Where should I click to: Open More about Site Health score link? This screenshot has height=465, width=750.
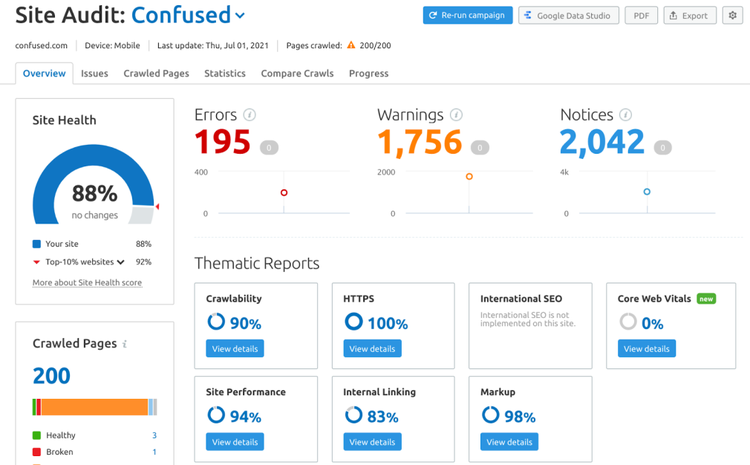(x=87, y=283)
